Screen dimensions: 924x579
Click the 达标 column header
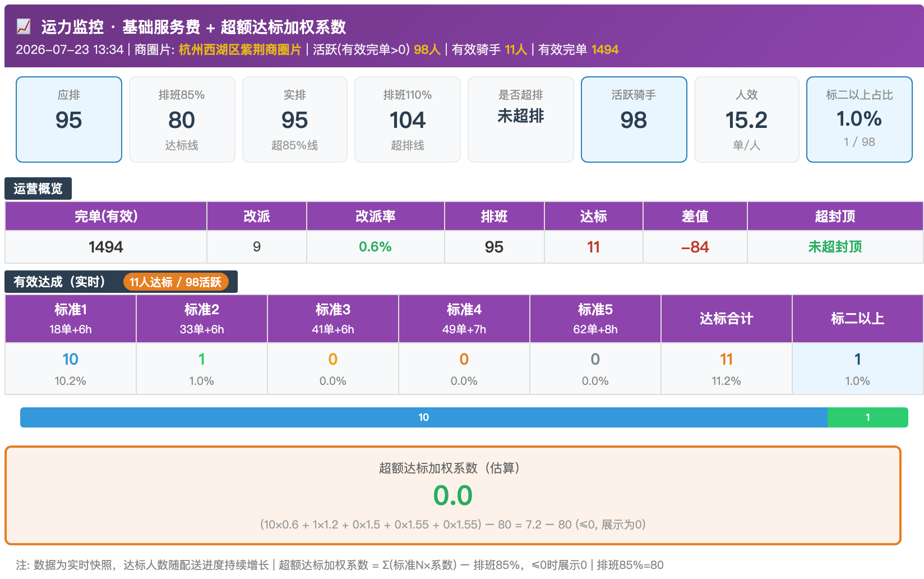(594, 216)
